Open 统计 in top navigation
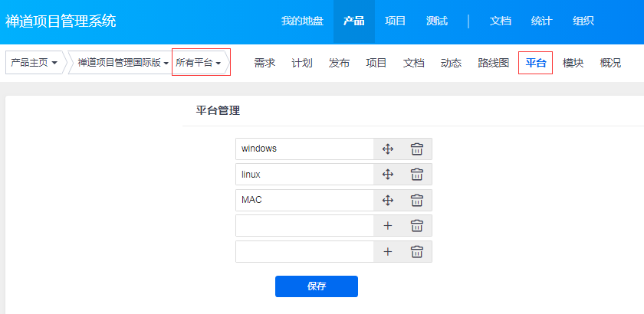This screenshot has height=314, width=644. tap(542, 21)
